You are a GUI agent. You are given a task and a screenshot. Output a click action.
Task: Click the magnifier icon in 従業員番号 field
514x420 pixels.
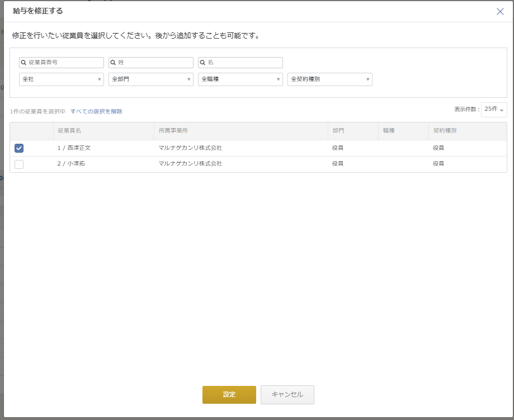[x=24, y=63]
